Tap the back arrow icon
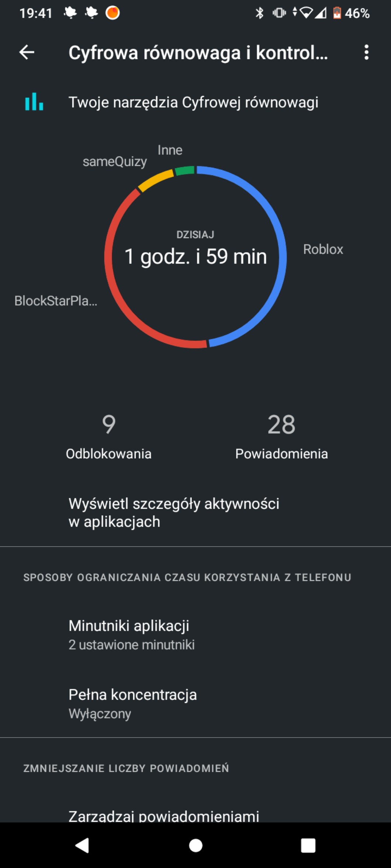Image resolution: width=391 pixels, height=868 pixels. (x=27, y=52)
